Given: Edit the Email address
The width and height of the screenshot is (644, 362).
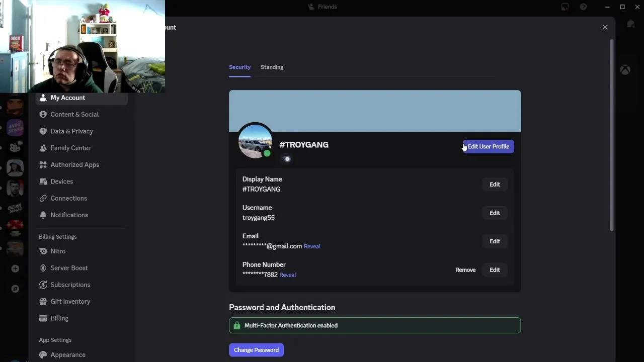Looking at the screenshot, I should point(495,241).
